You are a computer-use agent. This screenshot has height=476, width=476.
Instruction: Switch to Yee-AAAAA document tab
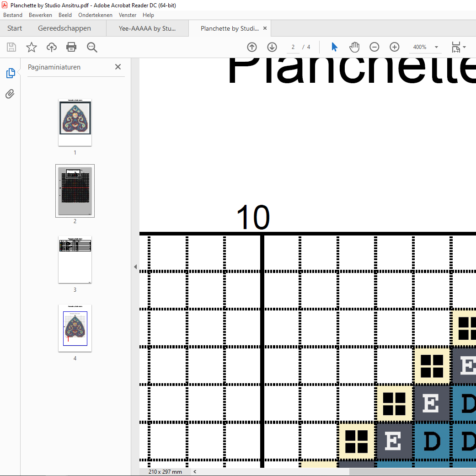pos(147,28)
